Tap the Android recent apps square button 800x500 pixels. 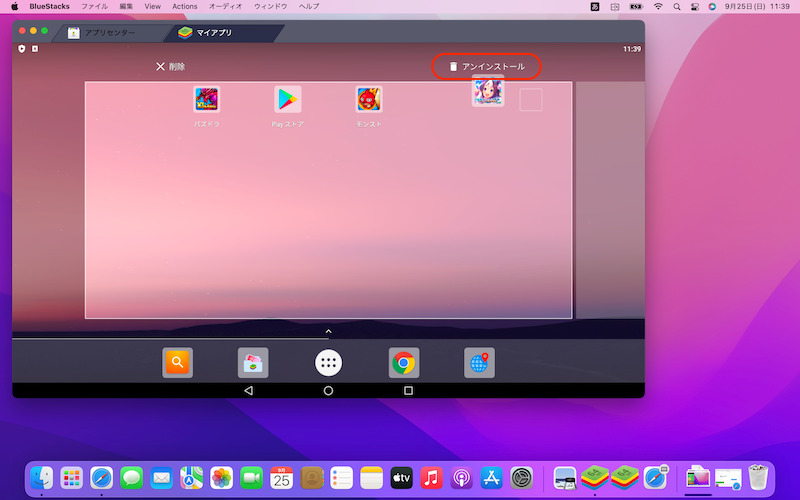(408, 390)
